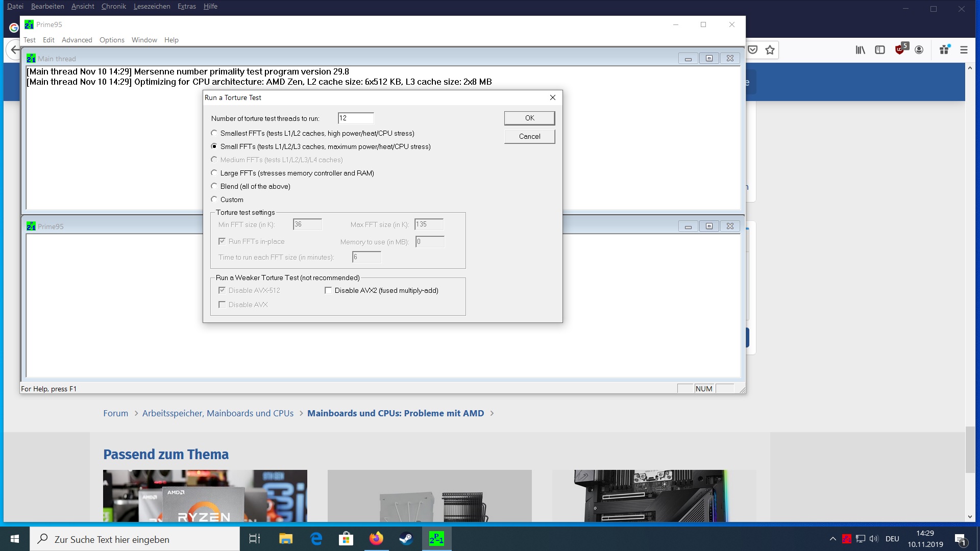Open the Firefox hamburger menu
This screenshot has width=980, height=551.
[964, 50]
